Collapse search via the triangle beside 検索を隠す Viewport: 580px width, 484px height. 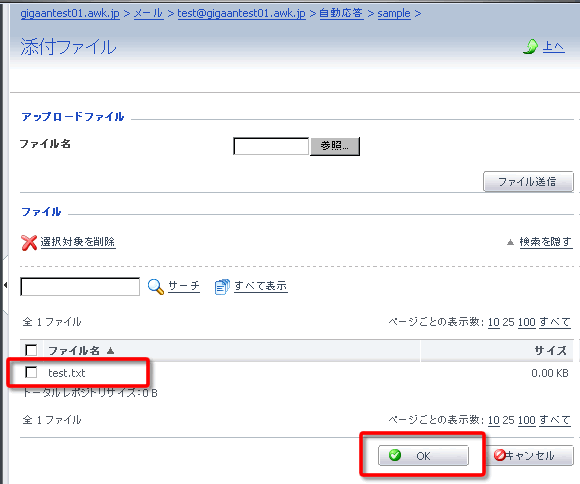click(510, 242)
